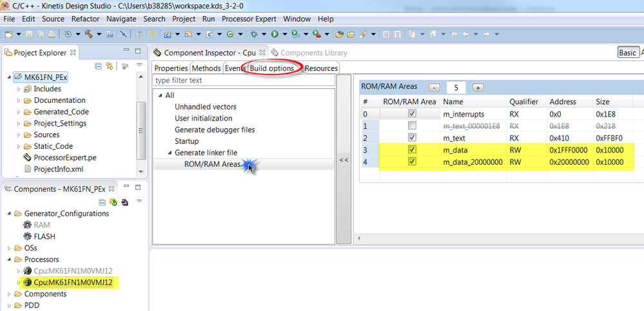Click the Forward arrow navigation icon
Viewport: 644px width, 311px height.
point(486,34)
